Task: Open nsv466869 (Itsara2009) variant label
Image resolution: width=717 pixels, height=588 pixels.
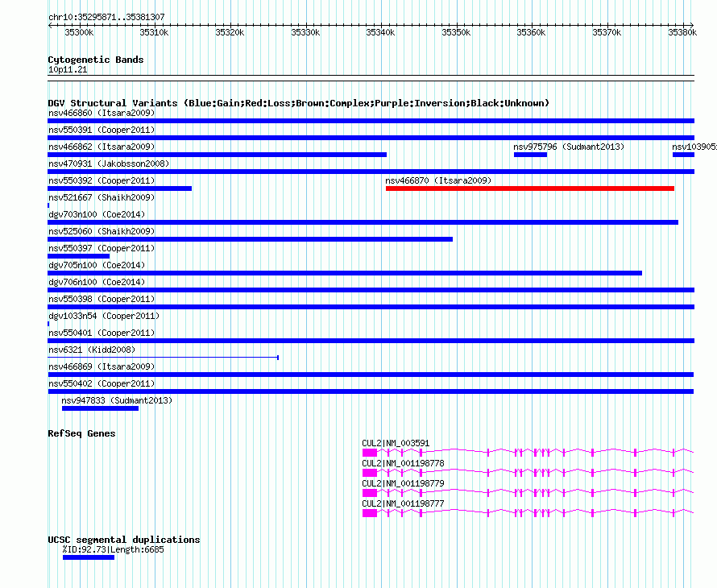Action: (102, 366)
